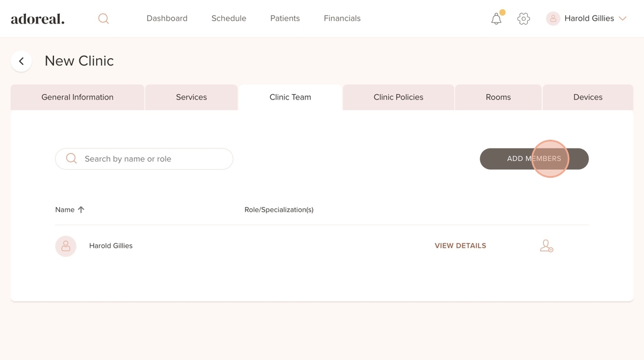Click the Role/Specialization(s) column header

click(279, 209)
